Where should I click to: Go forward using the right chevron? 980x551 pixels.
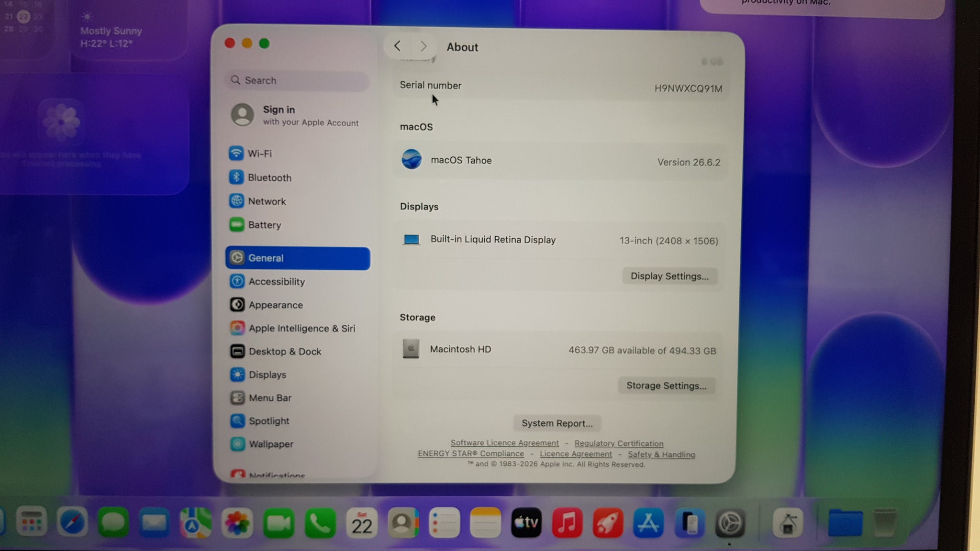(423, 46)
